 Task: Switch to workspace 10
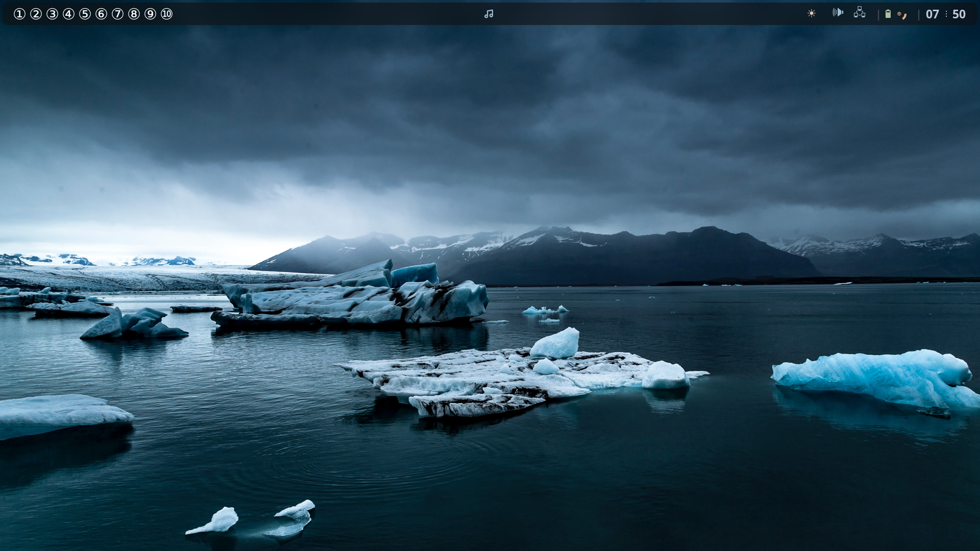click(166, 14)
